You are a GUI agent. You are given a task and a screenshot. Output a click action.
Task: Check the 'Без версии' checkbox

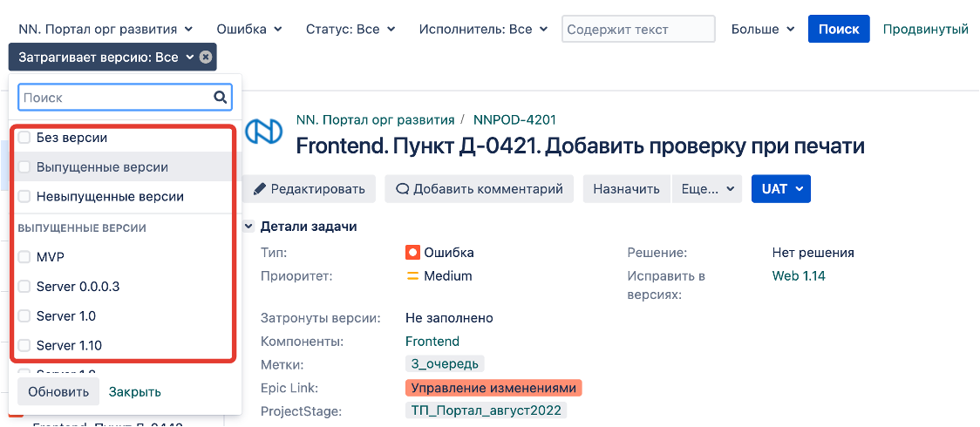(24, 138)
